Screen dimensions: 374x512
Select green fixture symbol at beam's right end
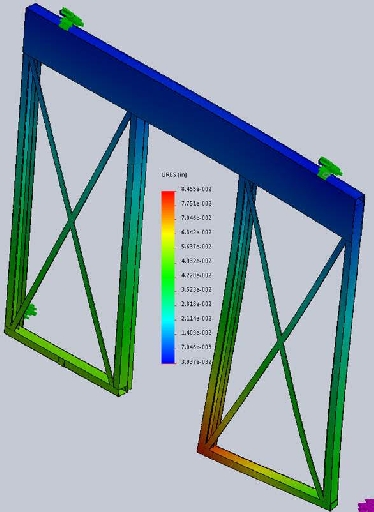pyautogui.click(x=329, y=167)
